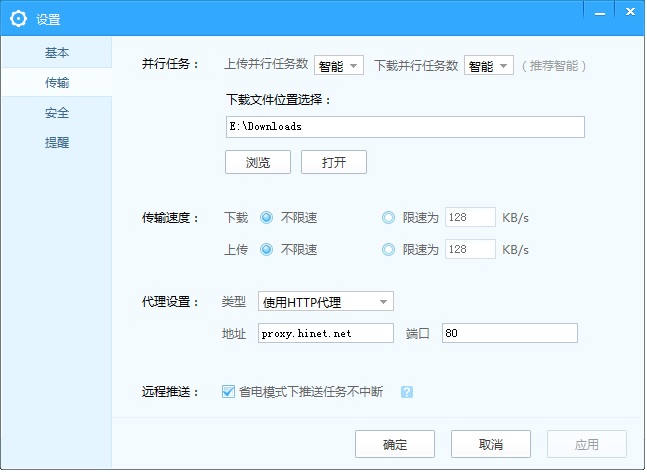Minimize the settings window
Viewport: 647px width, 472px height.
pos(600,12)
